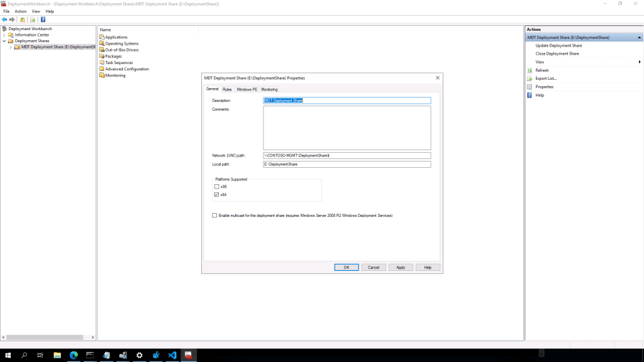The height and width of the screenshot is (362, 644).
Task: Expand the View submenu in Actions pane
Action: [639, 62]
